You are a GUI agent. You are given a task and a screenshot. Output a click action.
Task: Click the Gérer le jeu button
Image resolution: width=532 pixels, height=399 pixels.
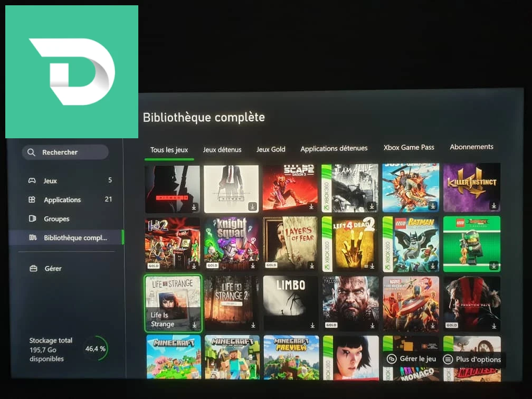pos(412,359)
